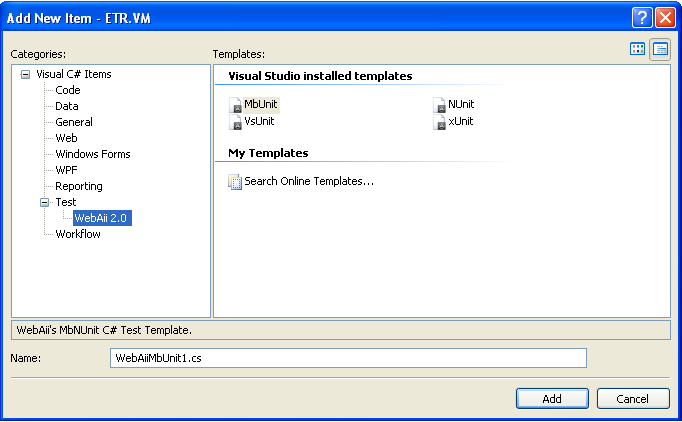Select the Code category
682x422 pixels.
click(68, 90)
